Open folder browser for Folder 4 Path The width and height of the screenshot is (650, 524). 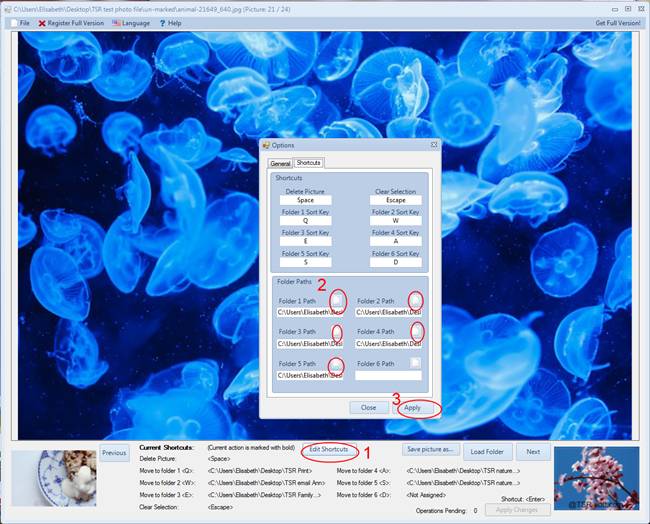click(416, 331)
